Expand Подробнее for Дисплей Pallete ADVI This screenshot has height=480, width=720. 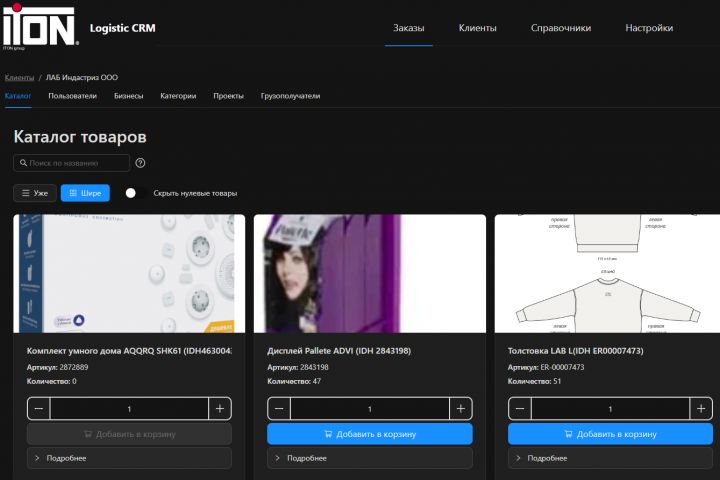coord(370,458)
